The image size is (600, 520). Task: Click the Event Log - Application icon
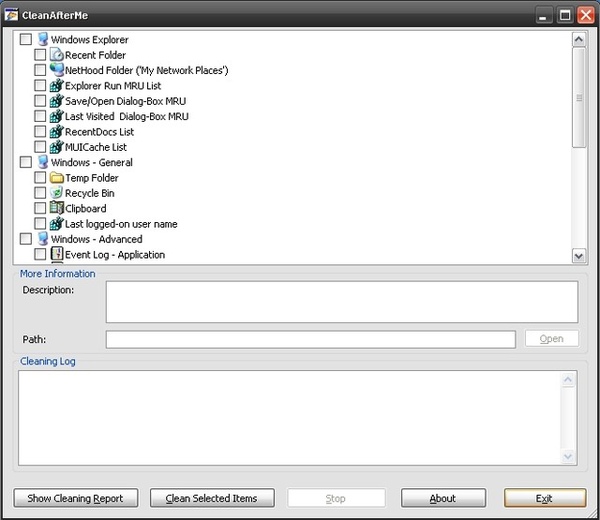click(57, 254)
